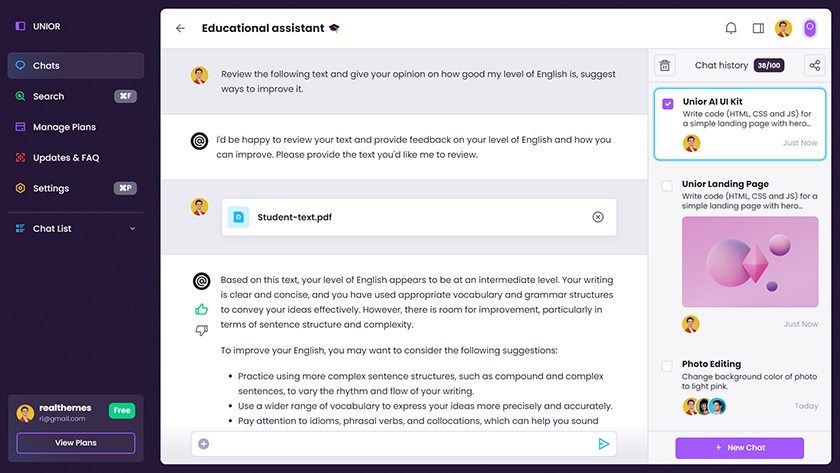Check the Unior Landing Page chat checkbox
This screenshot has height=473, width=840.
click(668, 186)
